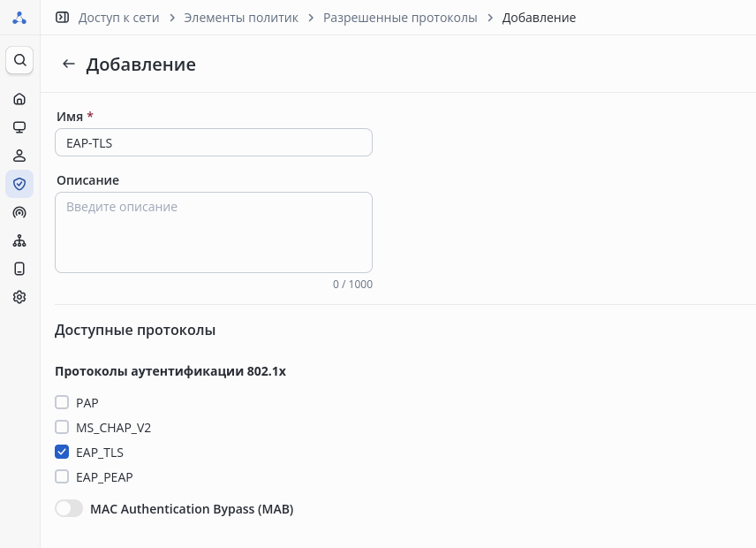Uncheck the EAP_TLS checkbox
Viewport: 756px width, 548px height.
point(62,453)
